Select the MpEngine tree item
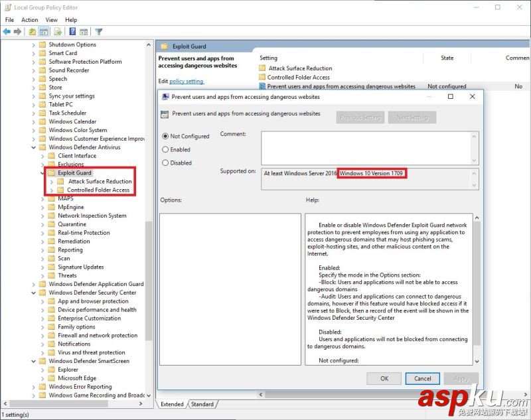The height and width of the screenshot is (420, 531). tap(71, 207)
